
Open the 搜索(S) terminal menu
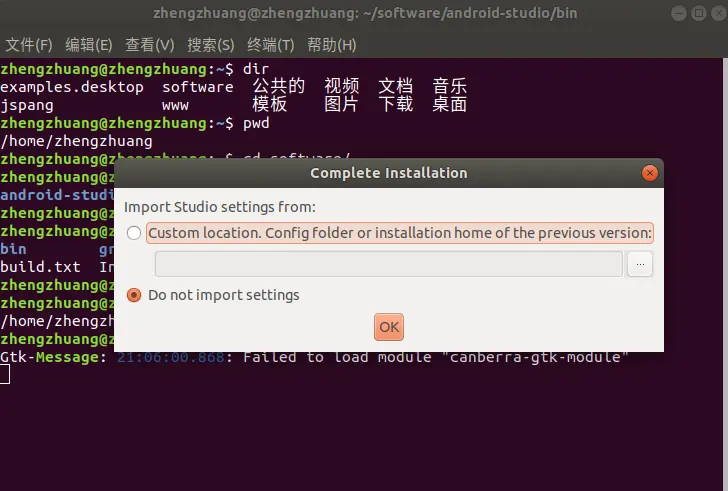pos(210,45)
